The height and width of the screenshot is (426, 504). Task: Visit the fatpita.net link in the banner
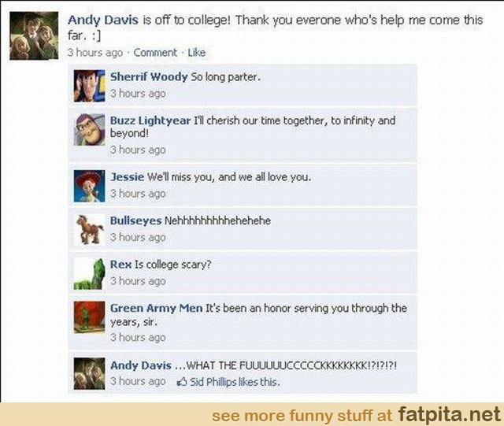point(450,414)
